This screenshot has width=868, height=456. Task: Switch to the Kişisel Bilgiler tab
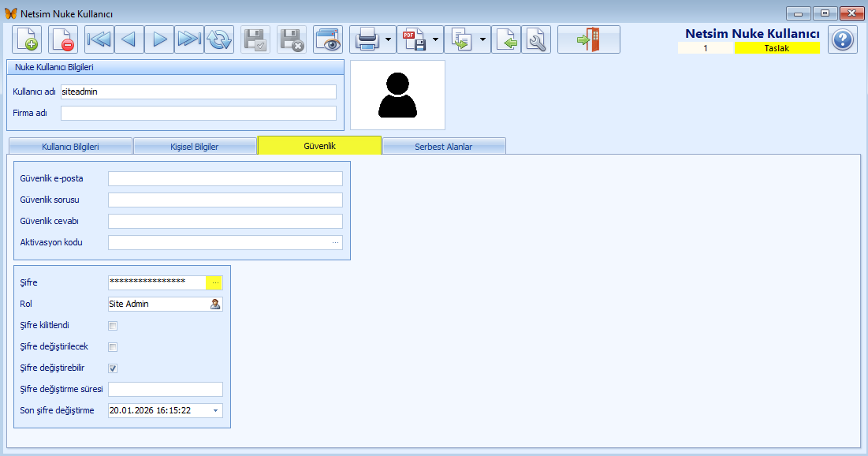tap(194, 146)
